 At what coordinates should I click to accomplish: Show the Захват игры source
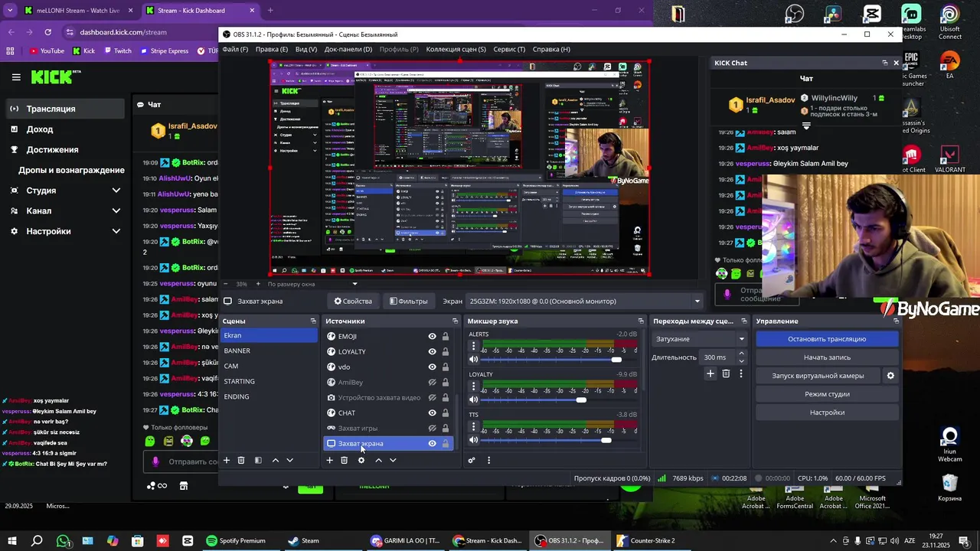432,429
